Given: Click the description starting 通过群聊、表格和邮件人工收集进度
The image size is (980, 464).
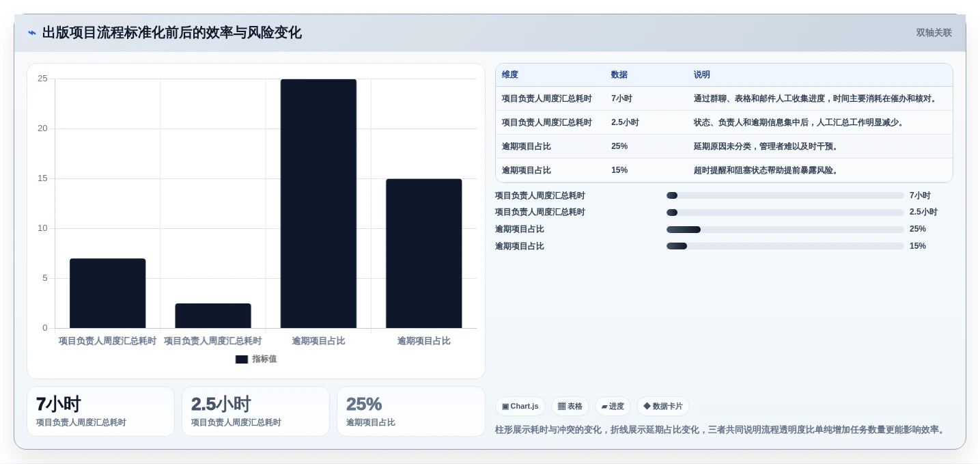Looking at the screenshot, I should pos(816,98).
